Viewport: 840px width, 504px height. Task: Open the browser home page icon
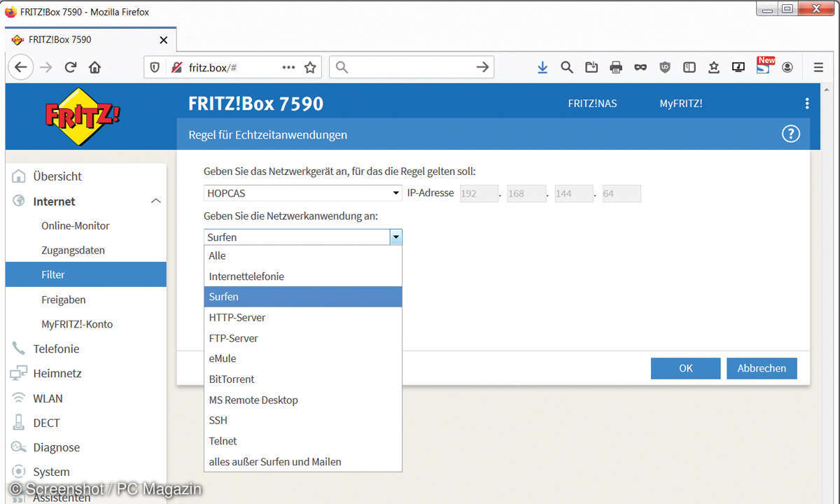94,67
